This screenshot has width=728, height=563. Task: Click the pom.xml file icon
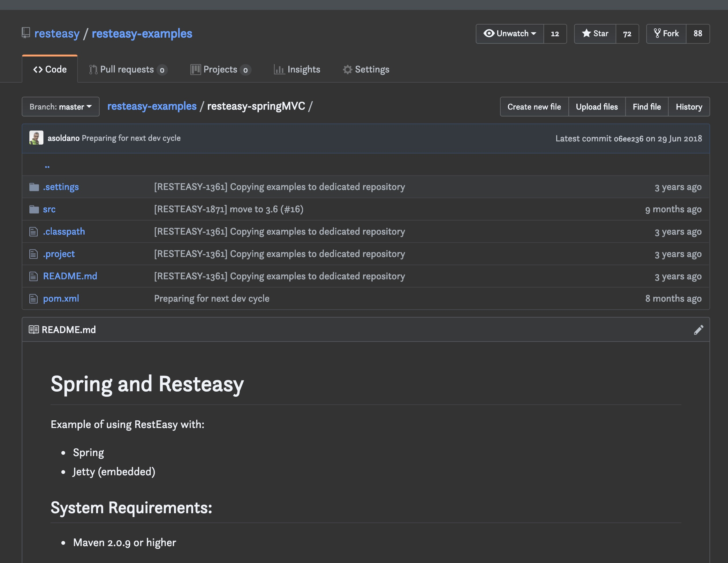tap(33, 298)
